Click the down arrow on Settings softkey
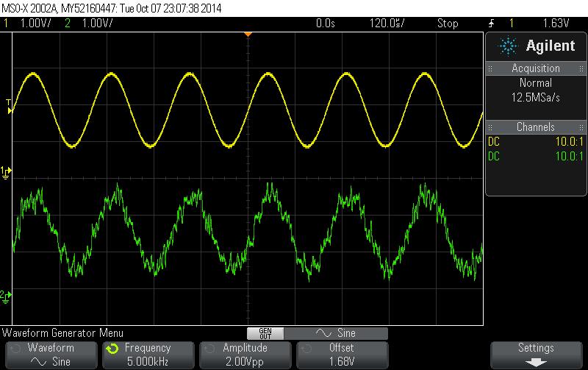This screenshot has width=588, height=370. [x=537, y=363]
